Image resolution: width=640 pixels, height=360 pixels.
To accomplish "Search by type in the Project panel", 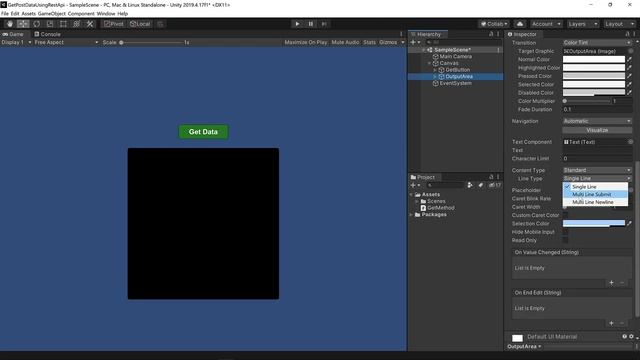I will click(x=470, y=185).
